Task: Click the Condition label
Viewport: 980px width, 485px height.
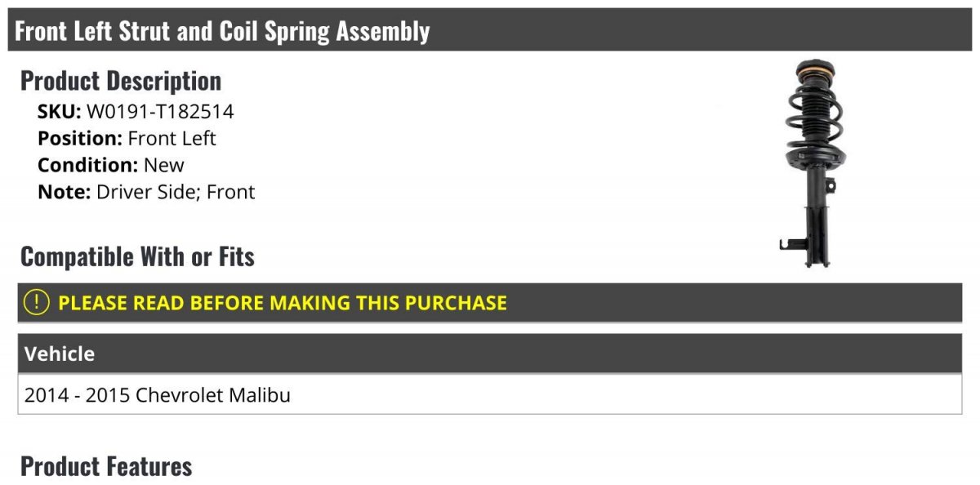Action: [87, 165]
